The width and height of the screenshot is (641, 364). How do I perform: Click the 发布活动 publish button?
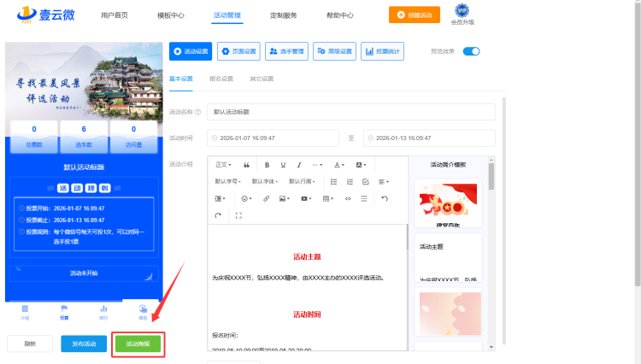click(x=84, y=343)
